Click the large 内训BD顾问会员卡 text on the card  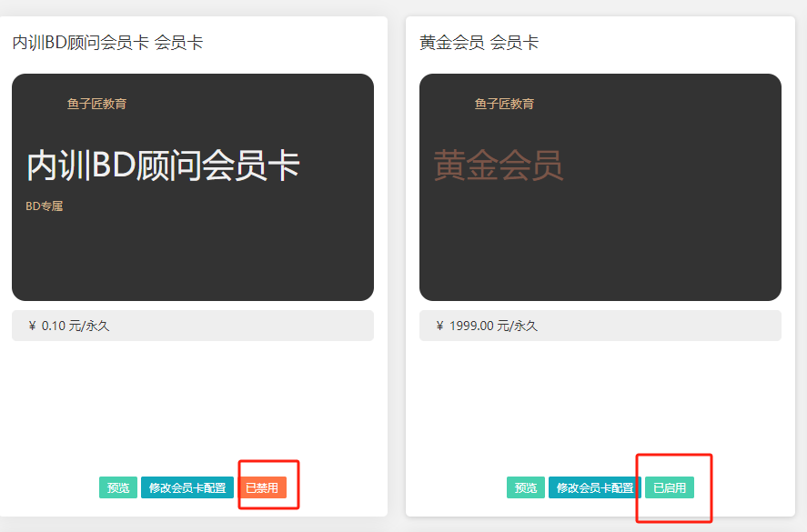[x=163, y=166]
